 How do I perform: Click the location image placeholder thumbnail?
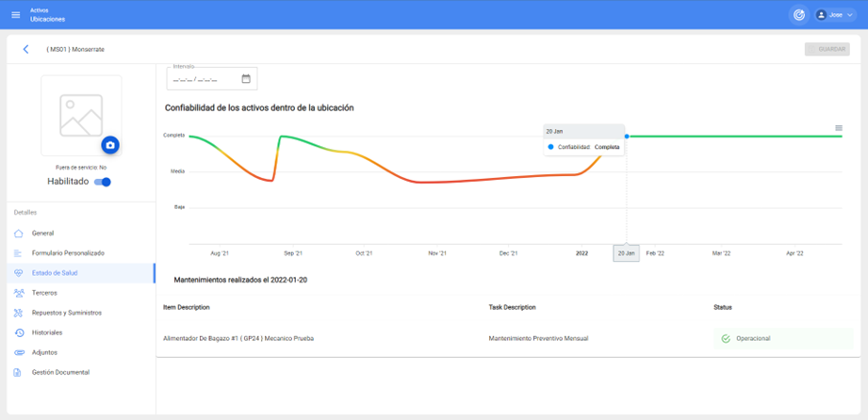click(80, 115)
